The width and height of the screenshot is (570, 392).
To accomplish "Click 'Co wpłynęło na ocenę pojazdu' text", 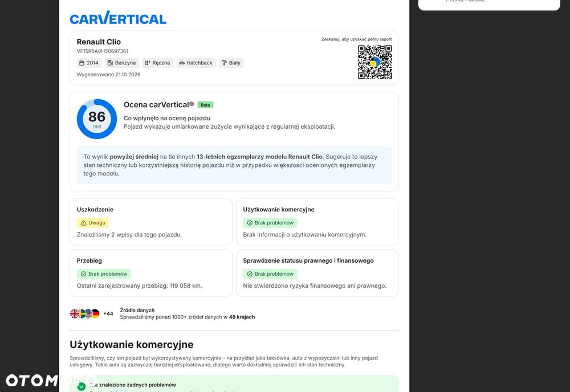I will tap(167, 118).
